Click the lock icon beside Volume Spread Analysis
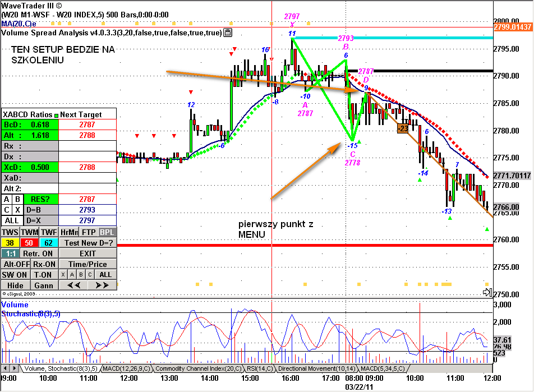 tap(228, 33)
